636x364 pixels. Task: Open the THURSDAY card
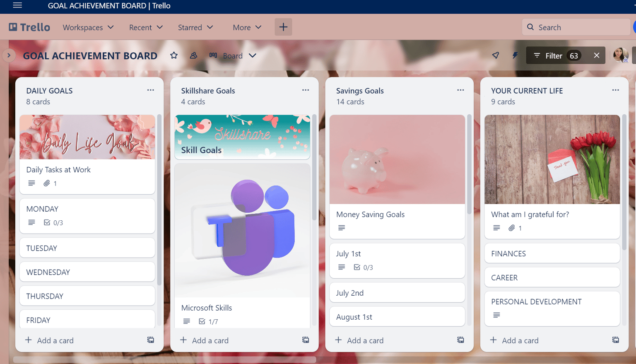[x=87, y=296]
